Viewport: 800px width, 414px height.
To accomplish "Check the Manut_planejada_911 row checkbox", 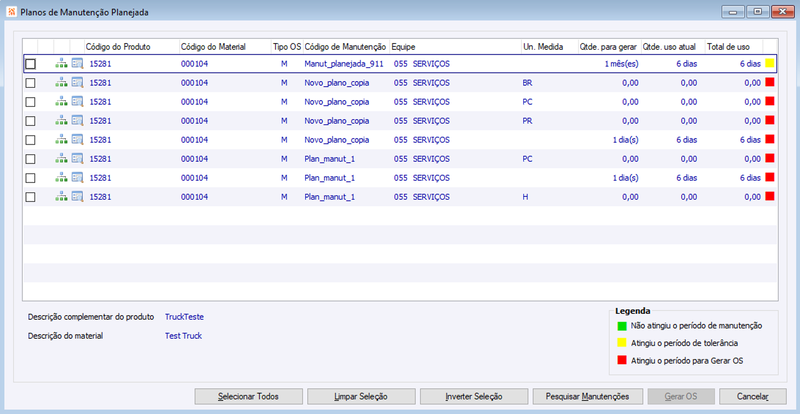I will pos(31,64).
